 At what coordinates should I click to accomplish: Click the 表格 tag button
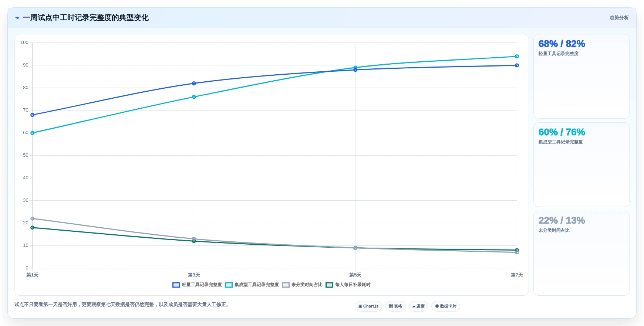pyautogui.click(x=395, y=306)
